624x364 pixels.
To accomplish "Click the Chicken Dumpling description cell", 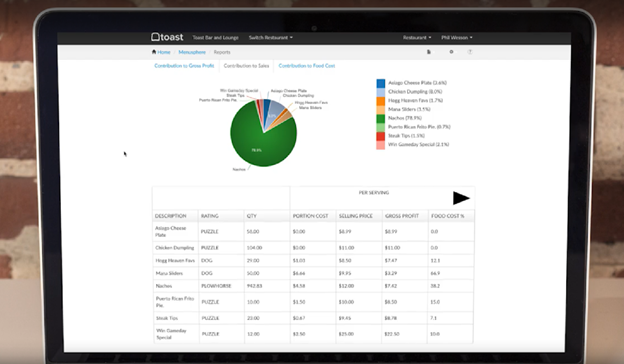I will pyautogui.click(x=175, y=248).
